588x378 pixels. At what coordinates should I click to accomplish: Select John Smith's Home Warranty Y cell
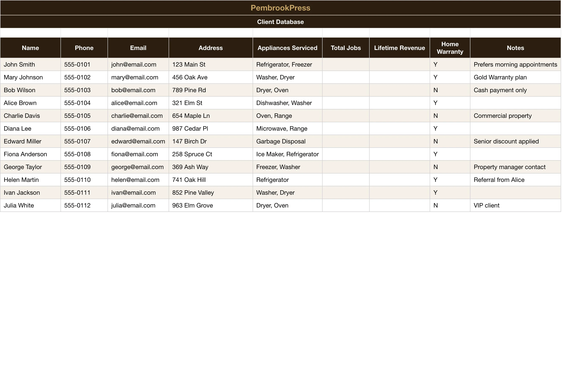tap(450, 64)
